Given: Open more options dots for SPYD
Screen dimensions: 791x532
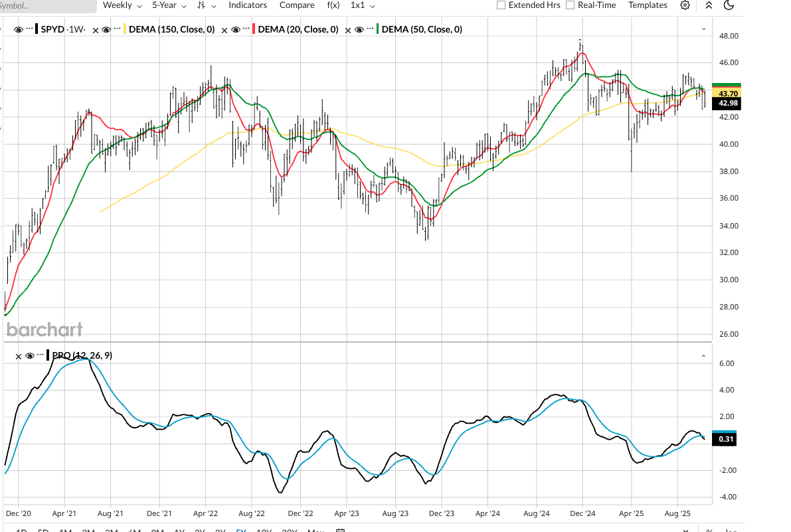Looking at the screenshot, I should point(30,29).
